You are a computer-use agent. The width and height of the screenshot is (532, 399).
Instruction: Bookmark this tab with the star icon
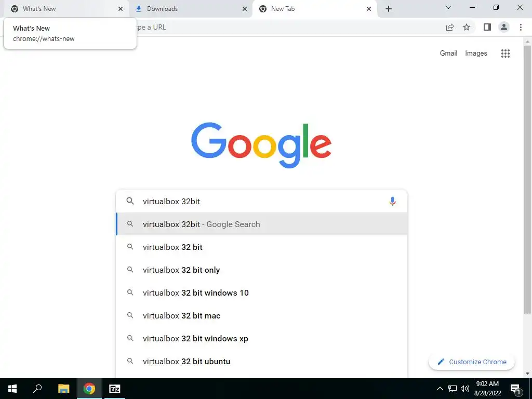coord(467,27)
